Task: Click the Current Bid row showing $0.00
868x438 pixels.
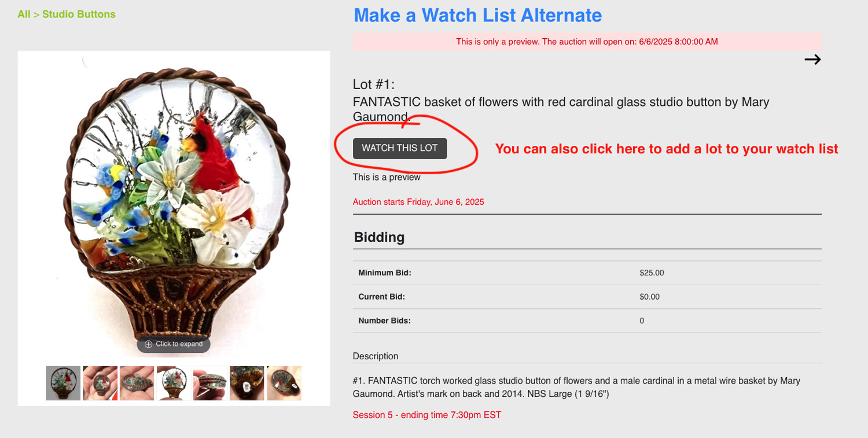Action: click(587, 297)
